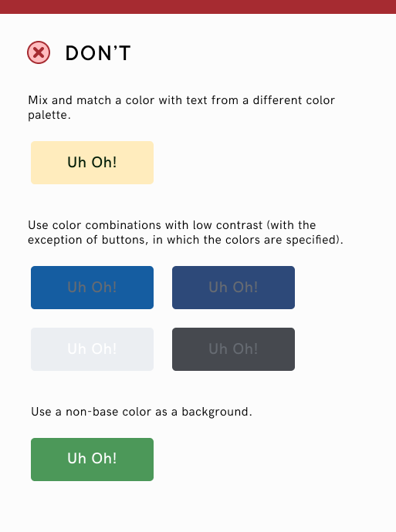The image size is (396, 532).
Task: Select the DON'T heading text
Action: 98,53
